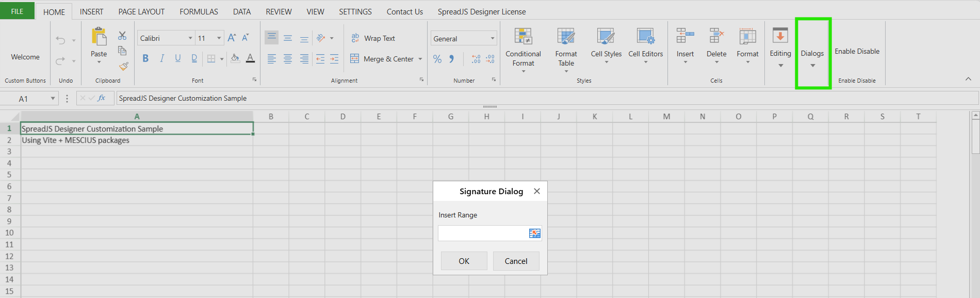Click the Copy icon in Clipboard group

pyautogui.click(x=122, y=51)
